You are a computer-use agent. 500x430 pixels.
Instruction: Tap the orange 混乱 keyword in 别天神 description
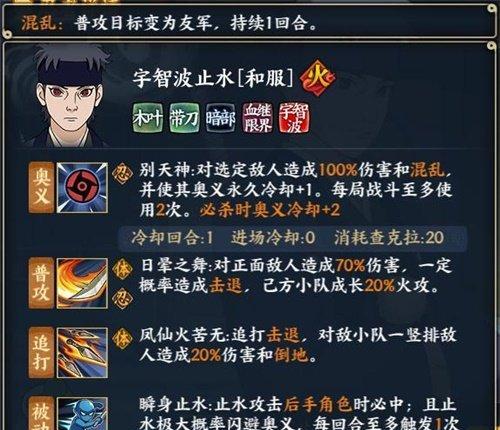(427, 170)
